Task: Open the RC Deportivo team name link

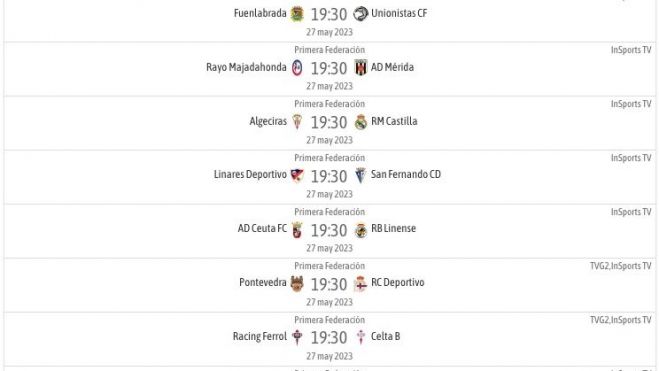Action: pos(398,282)
